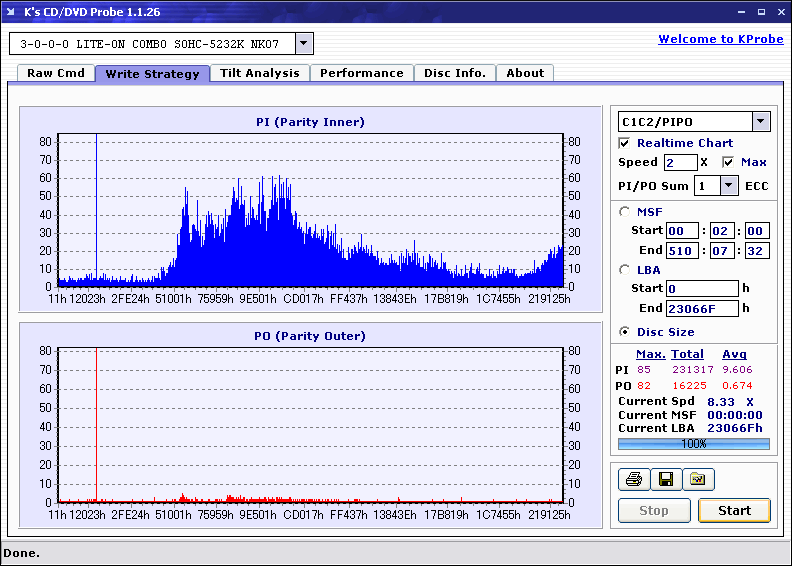Click the MSF End seconds field 07
Screen dimensions: 792x566
722,250
